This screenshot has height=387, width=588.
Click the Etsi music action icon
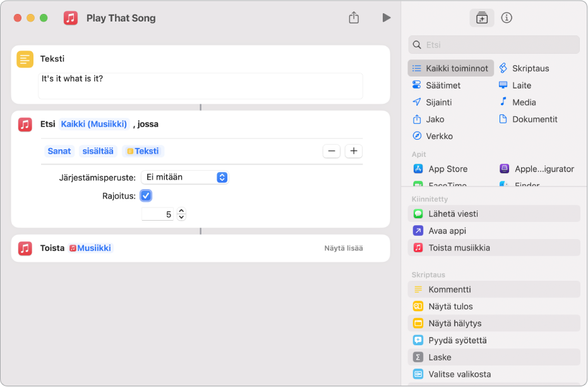point(25,124)
